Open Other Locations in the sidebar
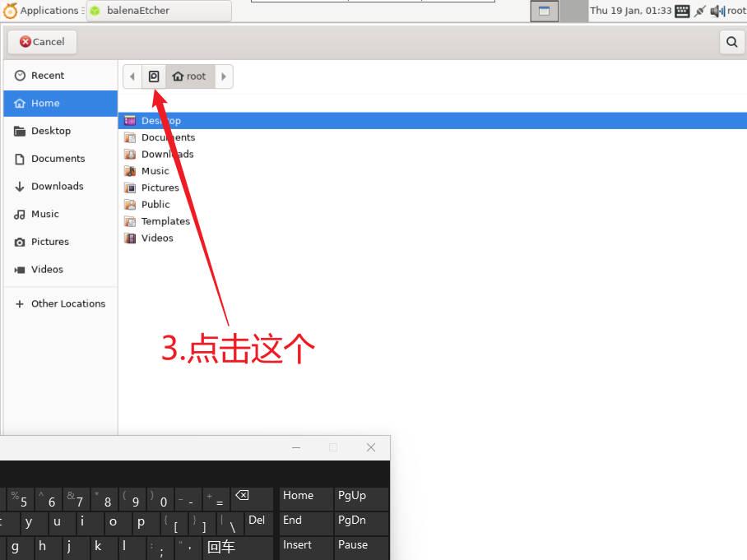Image resolution: width=747 pixels, height=560 pixels. click(x=61, y=303)
